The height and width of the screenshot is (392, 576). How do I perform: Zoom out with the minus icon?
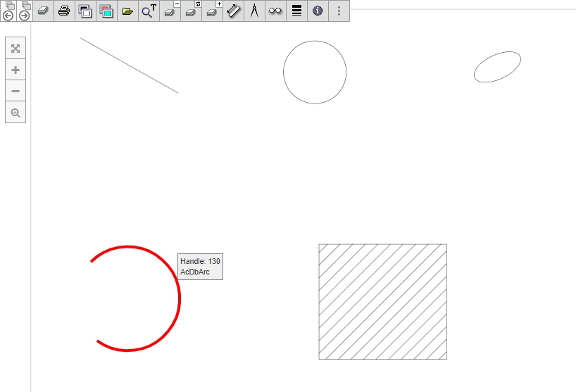pos(15,91)
